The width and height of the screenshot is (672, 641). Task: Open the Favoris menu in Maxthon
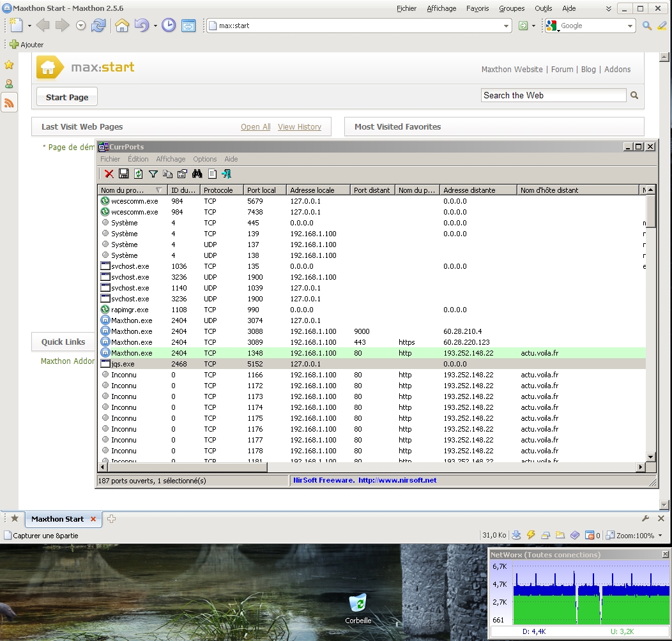tap(477, 8)
